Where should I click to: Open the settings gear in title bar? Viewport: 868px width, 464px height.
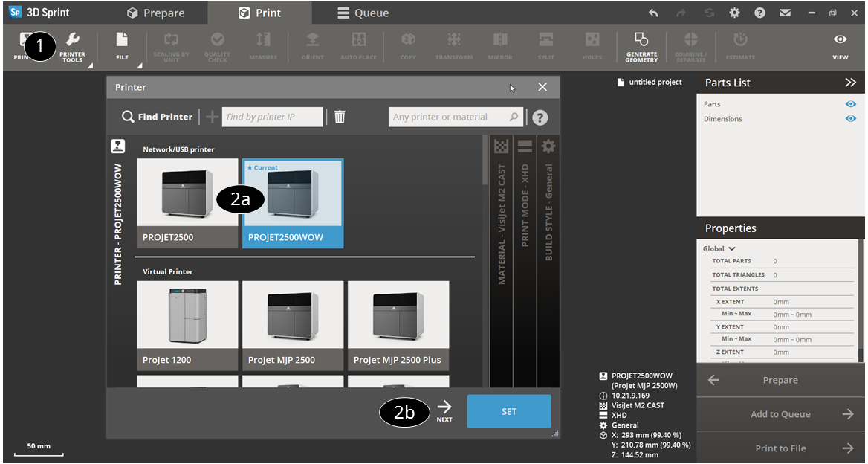[734, 13]
